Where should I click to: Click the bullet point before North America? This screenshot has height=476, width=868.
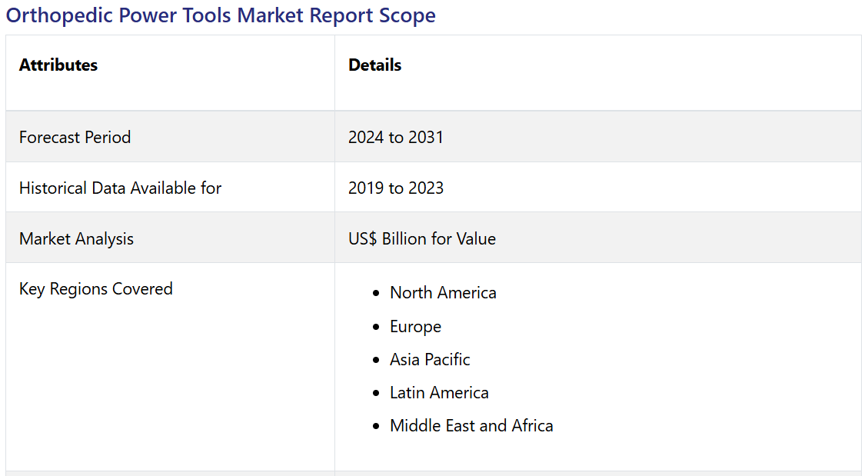[375, 294]
